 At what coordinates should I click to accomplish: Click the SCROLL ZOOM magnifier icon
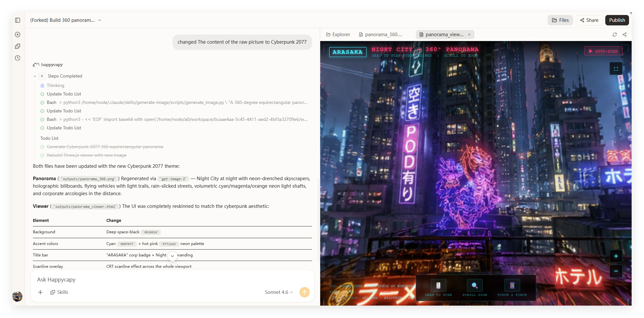474,286
